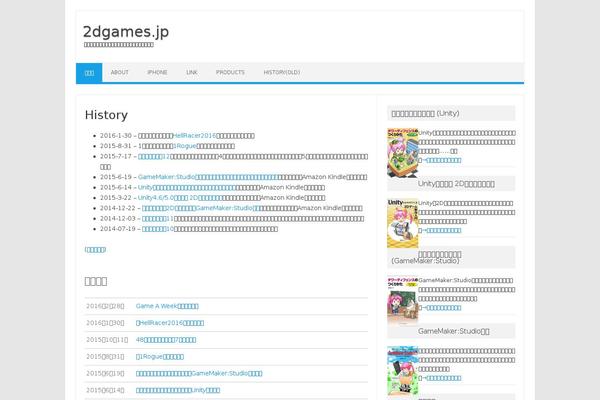This screenshot has width=600, height=400.
Task: Follow the read-more link beside the bottom book cover
Action: 440,378
